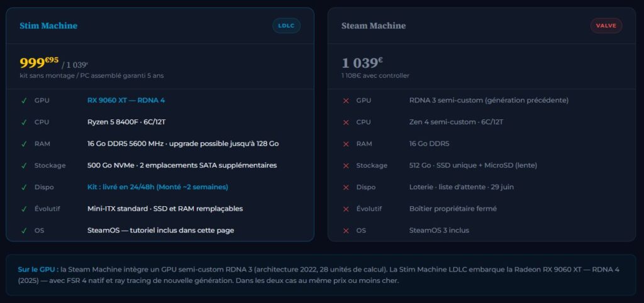The width and height of the screenshot is (644, 303).
Task: Click the Évolutif label in Steam Machine card
Action: click(369, 209)
